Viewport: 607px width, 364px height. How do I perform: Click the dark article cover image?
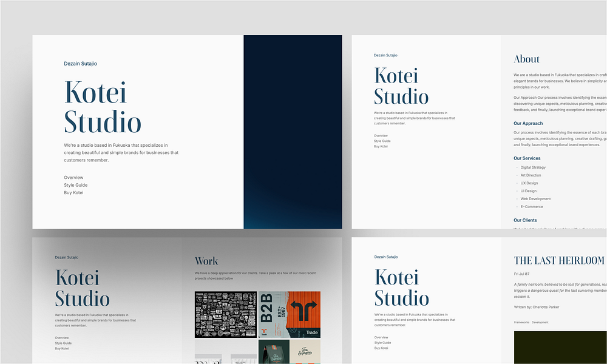(x=560, y=348)
